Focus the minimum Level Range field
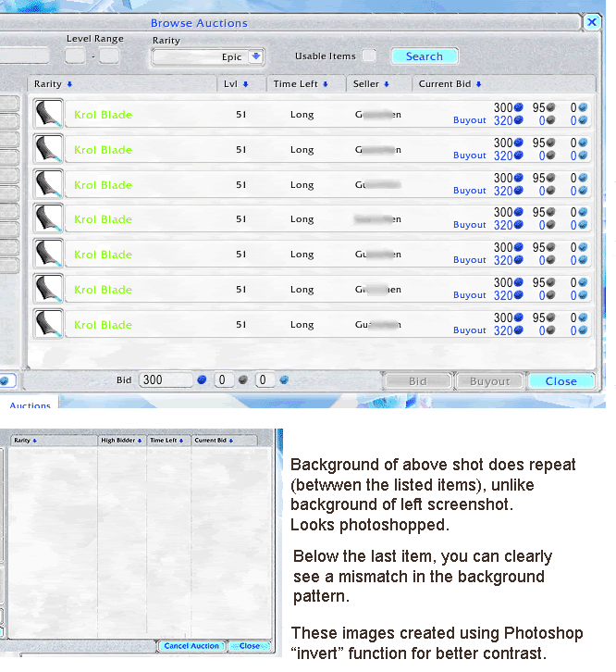Viewport: 616px width, 672px height. 75,56
